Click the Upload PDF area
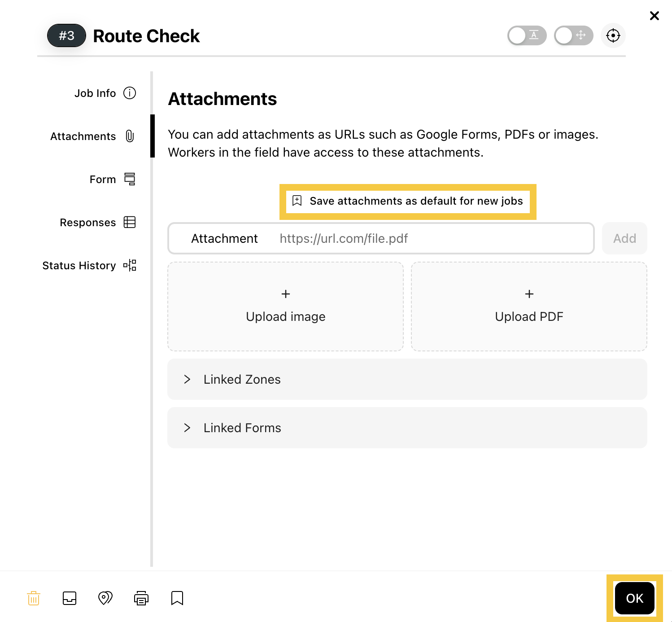Screen dimensions: 672x622 [529, 307]
